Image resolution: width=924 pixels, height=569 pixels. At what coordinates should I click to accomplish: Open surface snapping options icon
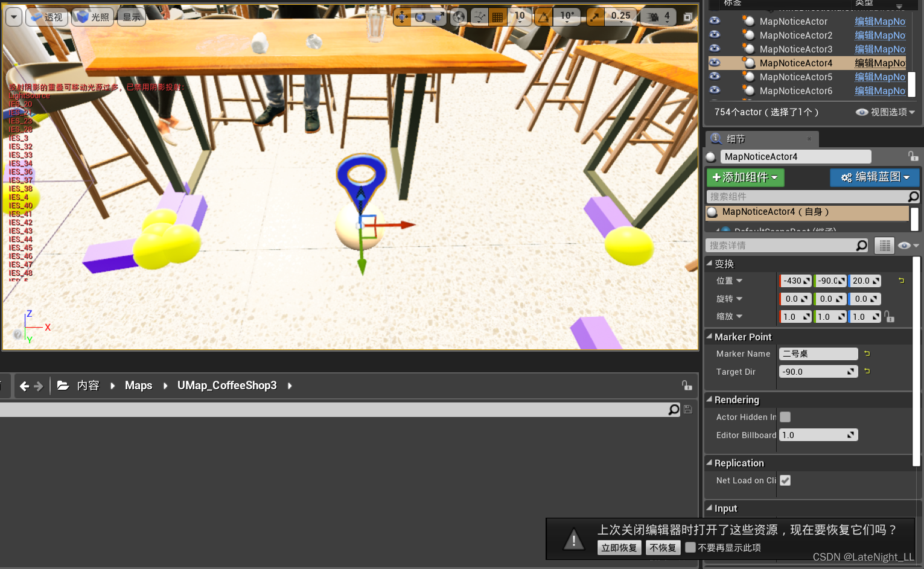[479, 17]
